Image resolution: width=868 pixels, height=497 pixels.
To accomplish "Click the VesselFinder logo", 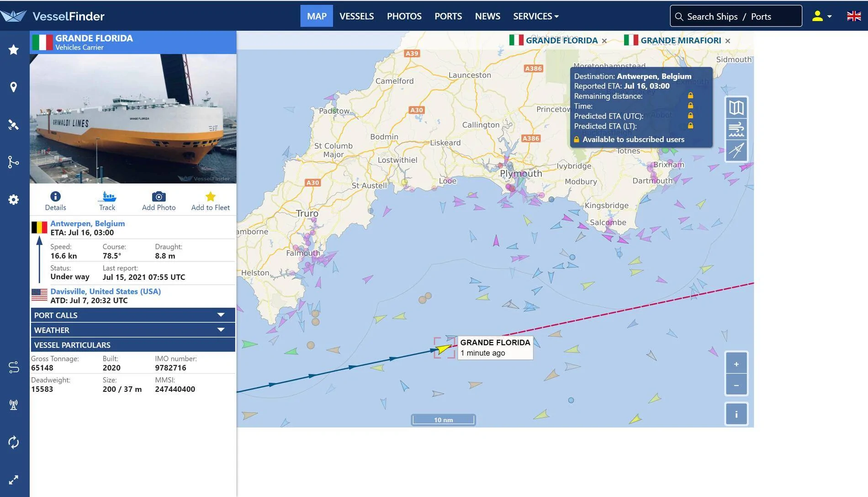I will click(53, 16).
